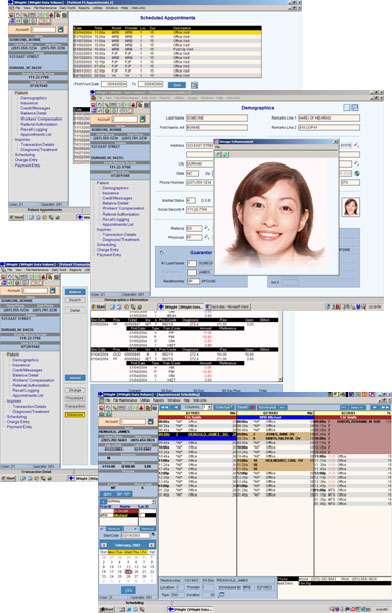392x613 pixels.
Task: Select Scheduling in Demographics window tree
Action: point(106,245)
